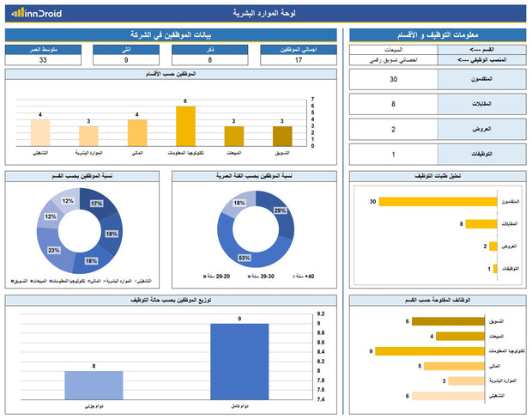Click the 'المتقدمون' KPI value 30
This screenshot has height=420, width=532.
(x=394, y=80)
